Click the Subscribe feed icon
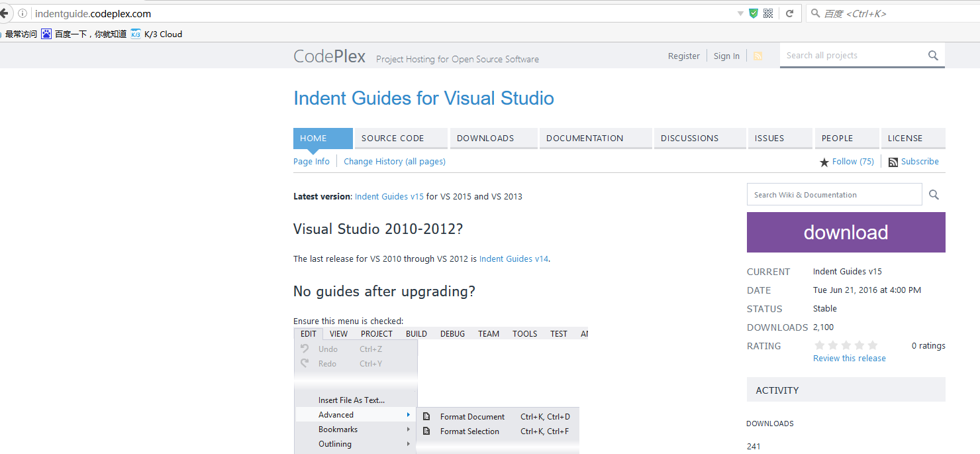Viewport: 980px width, 454px height. (x=893, y=162)
